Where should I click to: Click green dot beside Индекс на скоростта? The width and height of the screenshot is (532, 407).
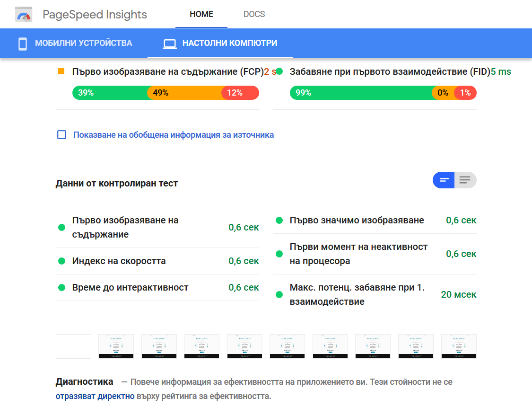point(62,261)
